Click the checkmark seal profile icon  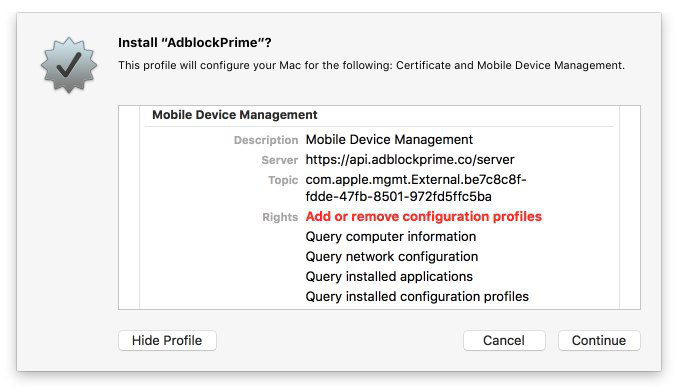pos(69,65)
